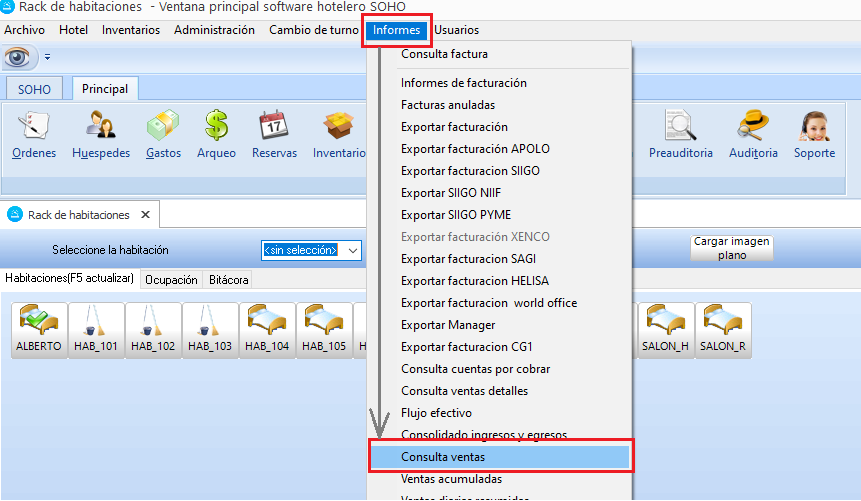Open the Ordenes toolbar icon
This screenshot has width=861, height=501.
click(34, 134)
